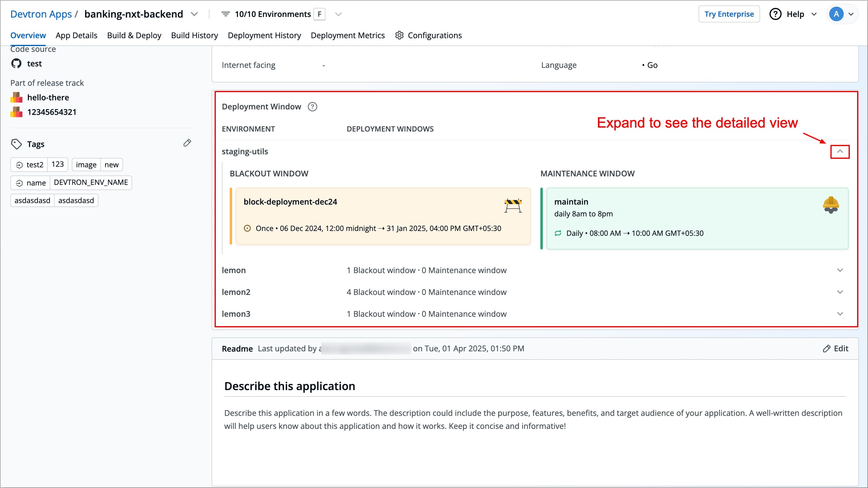Select the maintain maintenance window card
The width and height of the screenshot is (868, 488).
point(697,219)
